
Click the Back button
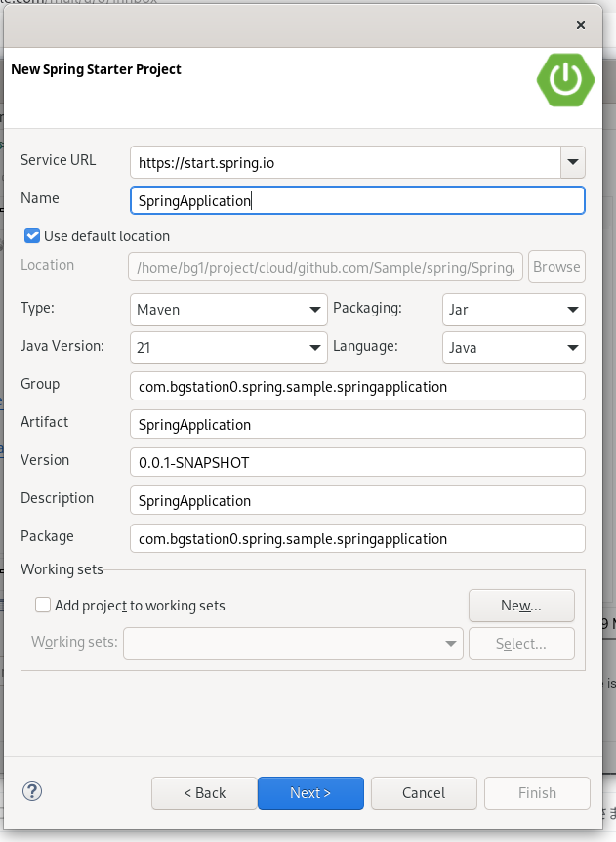pos(204,792)
